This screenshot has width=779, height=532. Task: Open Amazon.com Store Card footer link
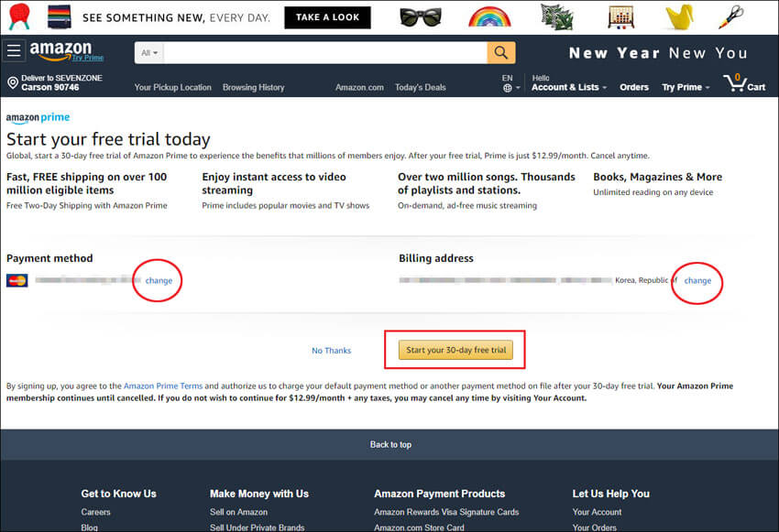[x=419, y=527]
